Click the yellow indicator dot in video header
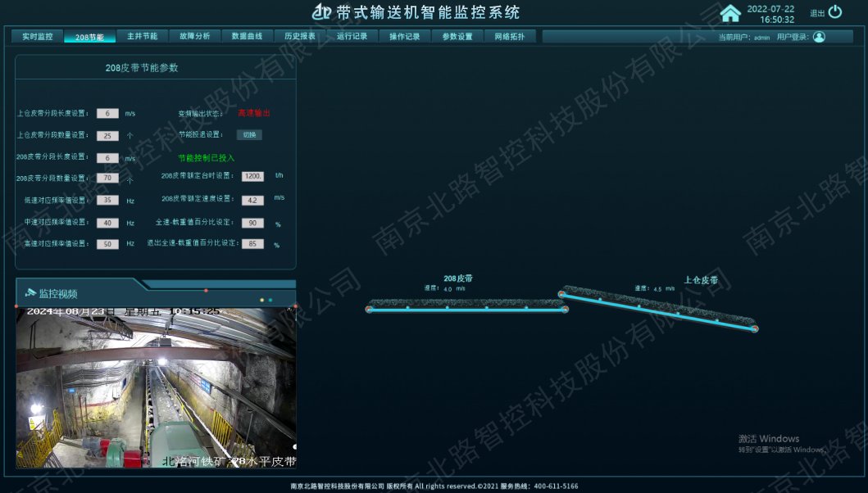This screenshot has height=493, width=868. (261, 300)
